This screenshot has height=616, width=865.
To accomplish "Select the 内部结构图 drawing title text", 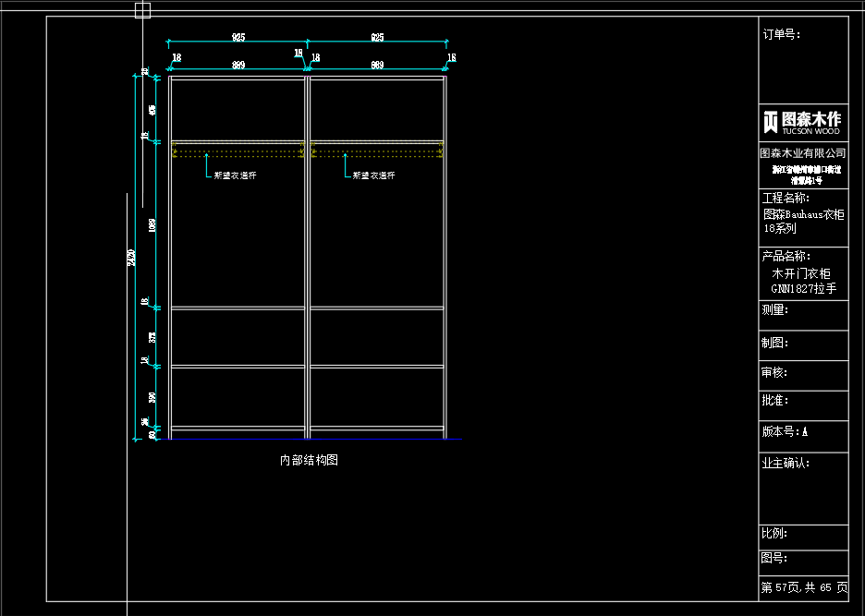I will tap(309, 460).
